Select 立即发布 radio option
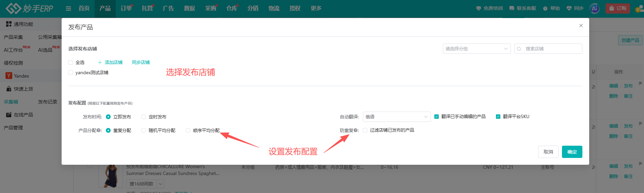644x193 pixels. click(108, 117)
